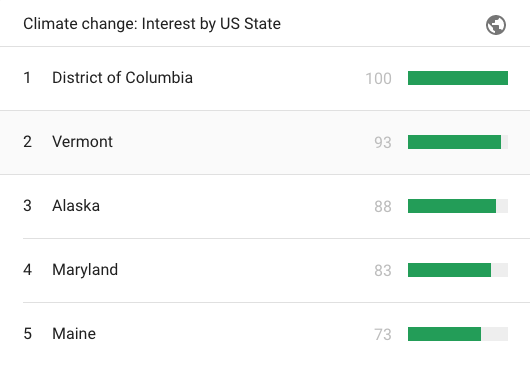Screen dimensions: 530x366
Task: Click Maine's green interest bar
Action: tap(444, 334)
